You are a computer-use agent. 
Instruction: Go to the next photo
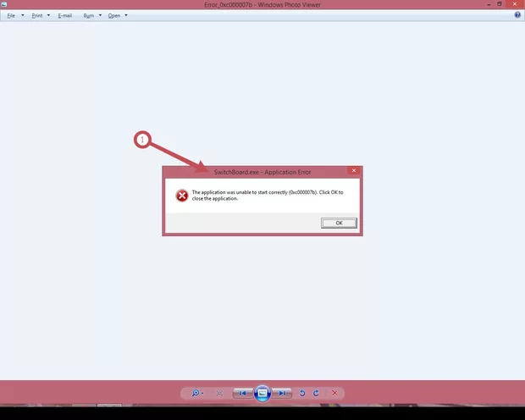click(282, 393)
